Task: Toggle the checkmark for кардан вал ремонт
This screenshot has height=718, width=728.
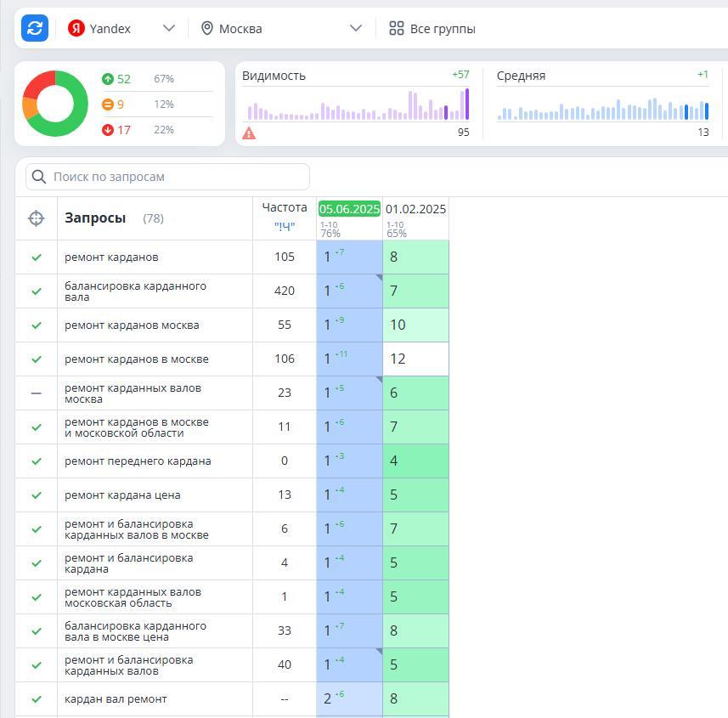Action: (x=37, y=699)
